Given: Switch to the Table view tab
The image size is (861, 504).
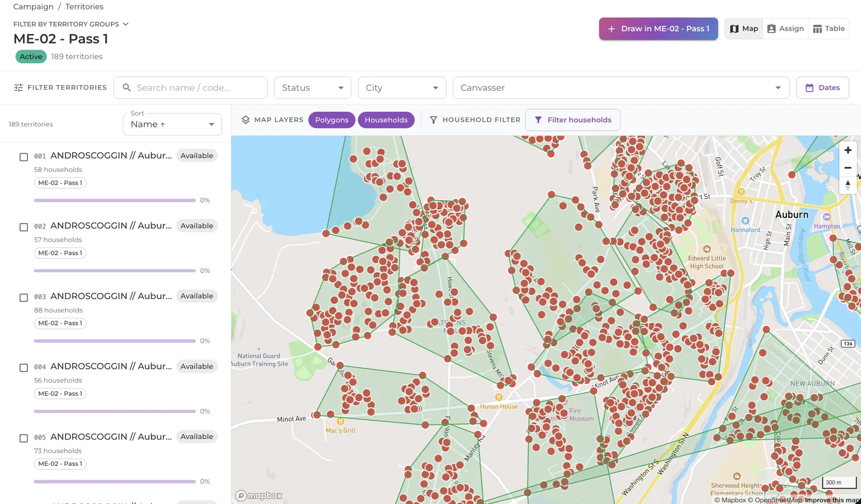Looking at the screenshot, I should (x=829, y=29).
